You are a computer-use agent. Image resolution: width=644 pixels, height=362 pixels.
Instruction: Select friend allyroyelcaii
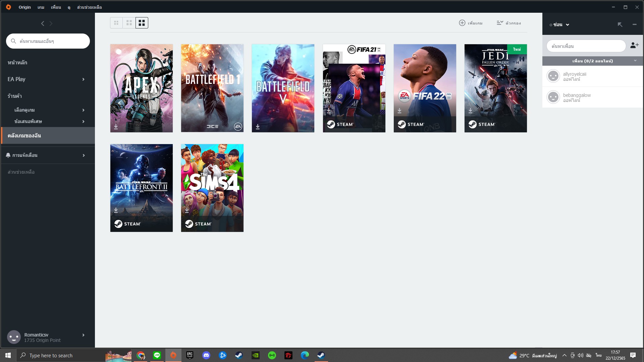tap(593, 76)
